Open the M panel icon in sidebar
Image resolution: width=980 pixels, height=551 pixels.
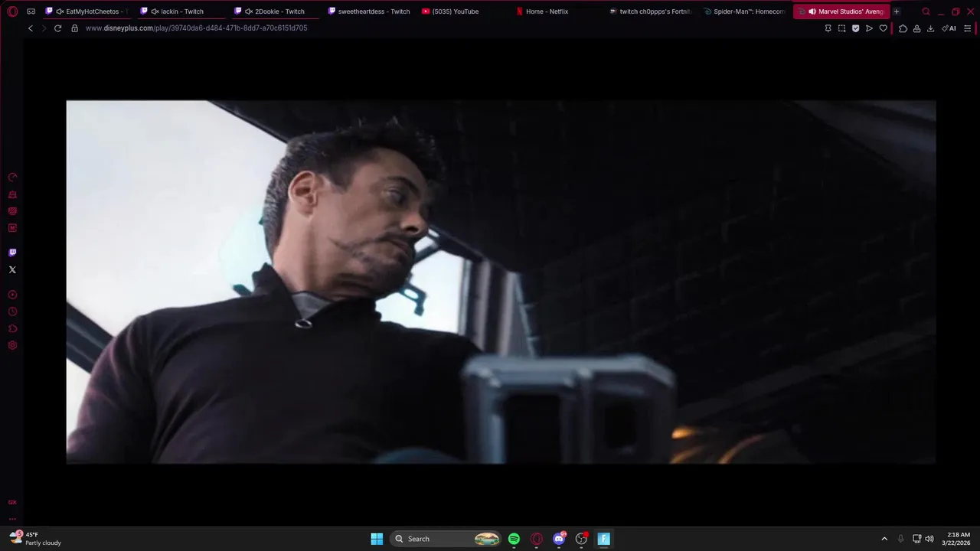pyautogui.click(x=12, y=228)
